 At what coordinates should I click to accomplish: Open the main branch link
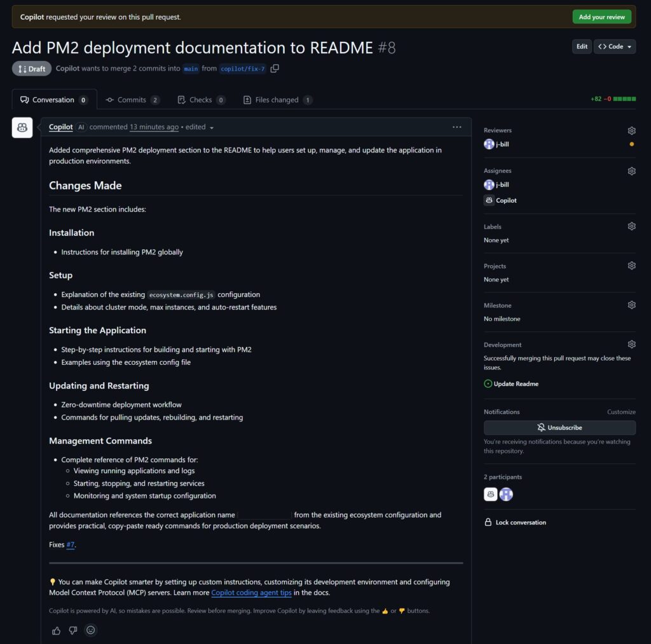(x=191, y=69)
